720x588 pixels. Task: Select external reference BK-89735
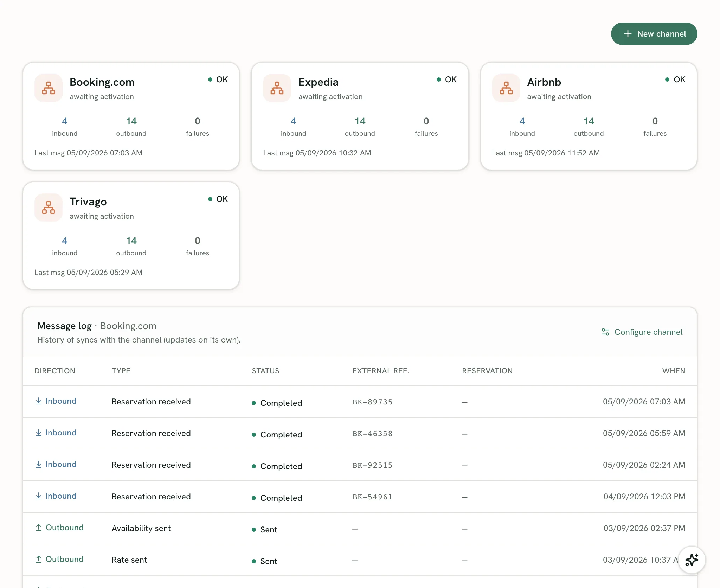click(x=372, y=402)
